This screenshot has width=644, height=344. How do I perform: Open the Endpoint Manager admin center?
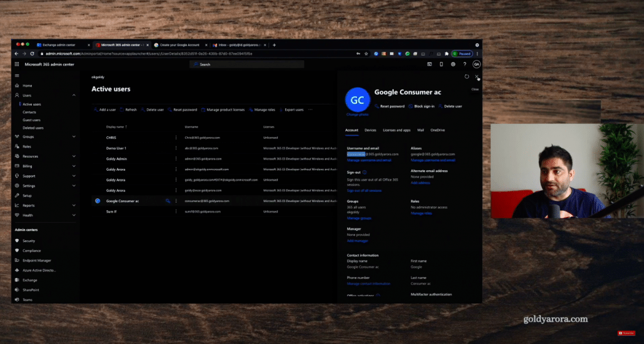coord(37,261)
